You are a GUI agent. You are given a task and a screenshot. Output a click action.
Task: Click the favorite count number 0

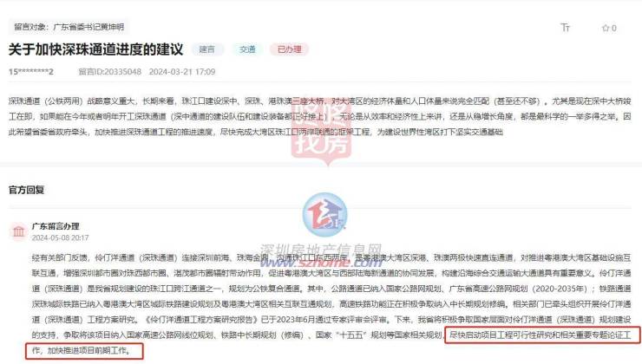click(x=613, y=28)
